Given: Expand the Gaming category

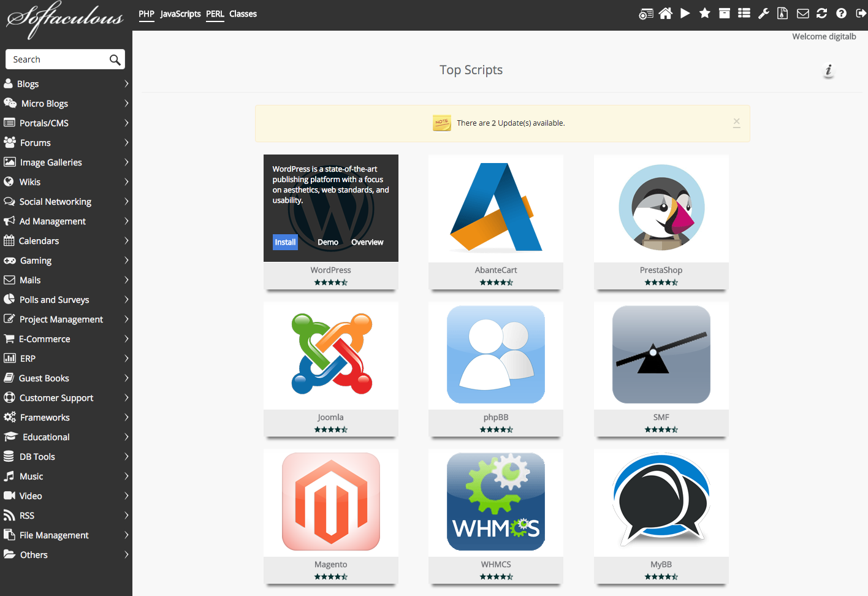Looking at the screenshot, I should [35, 260].
